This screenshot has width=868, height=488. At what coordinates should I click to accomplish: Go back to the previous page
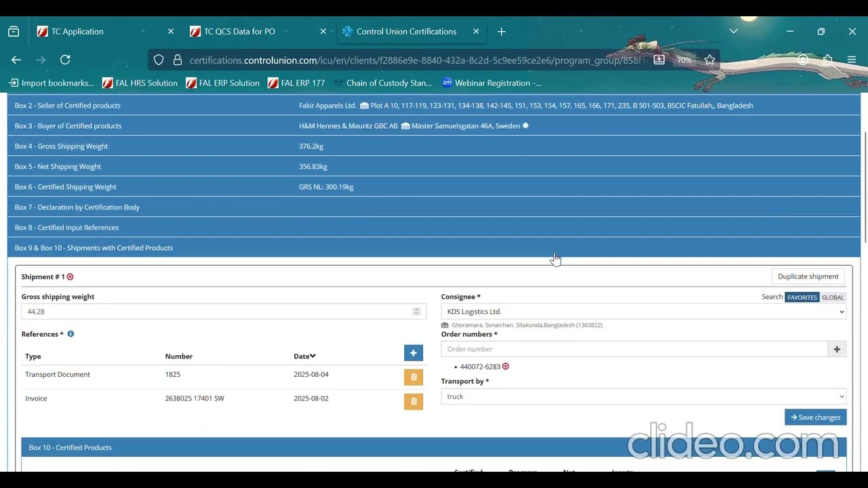[x=16, y=60]
